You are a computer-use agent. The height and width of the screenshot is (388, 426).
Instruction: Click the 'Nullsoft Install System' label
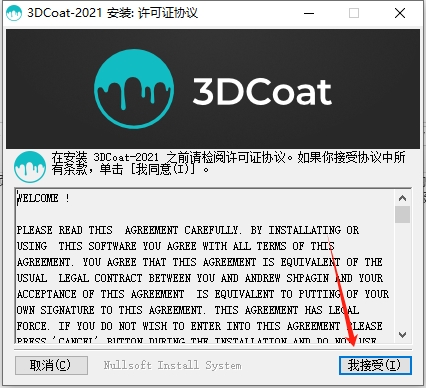[x=172, y=365]
